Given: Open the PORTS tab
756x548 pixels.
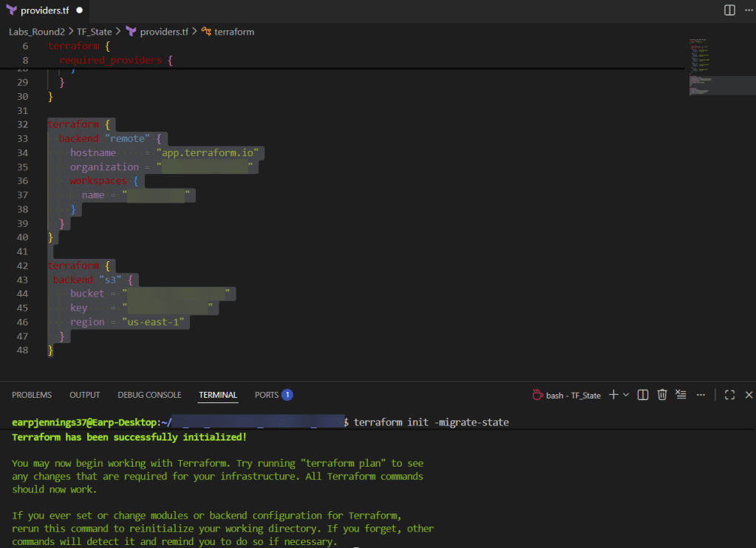Looking at the screenshot, I should 267,395.
